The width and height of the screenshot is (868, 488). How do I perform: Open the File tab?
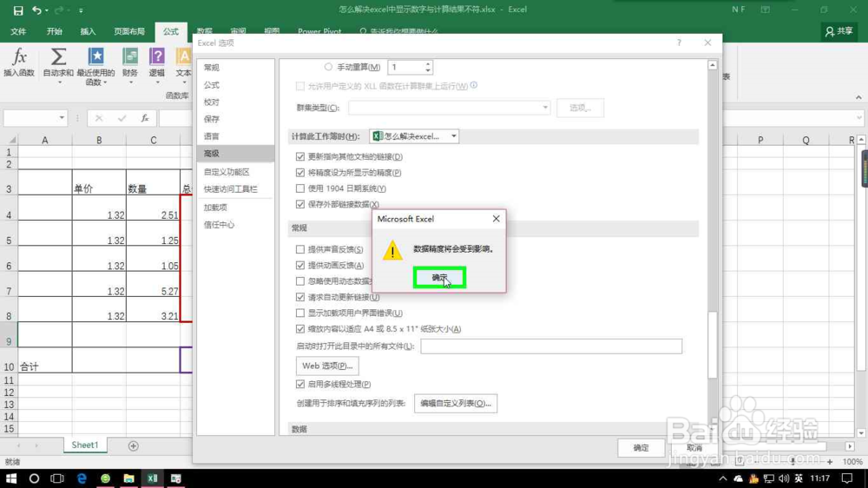coord(18,31)
